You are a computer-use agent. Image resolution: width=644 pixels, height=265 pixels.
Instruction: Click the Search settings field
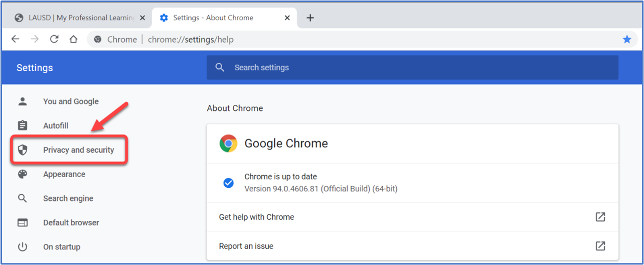(412, 67)
